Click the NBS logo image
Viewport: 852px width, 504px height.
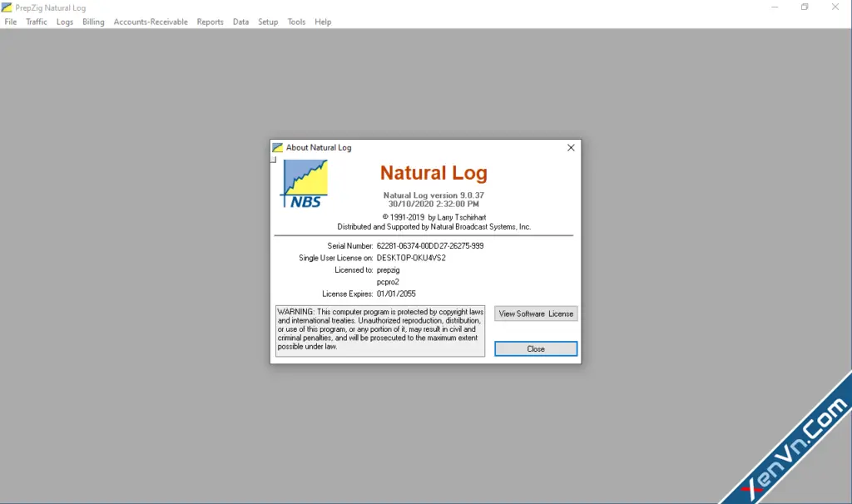click(x=305, y=184)
